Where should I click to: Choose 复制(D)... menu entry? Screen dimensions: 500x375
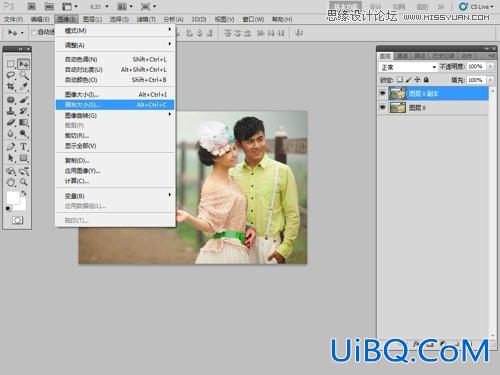click(115, 160)
